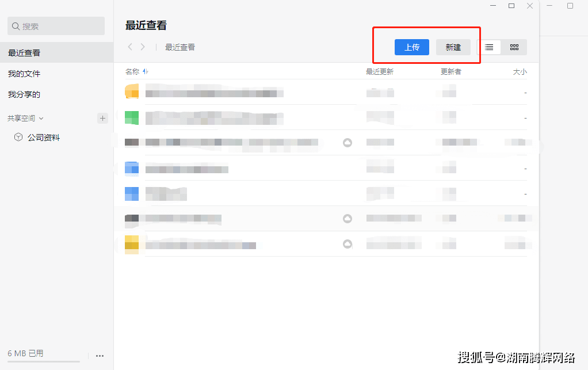Viewport: 588px width, 370px height.
Task: Open the 公司资料 shared space
Action: (44, 138)
